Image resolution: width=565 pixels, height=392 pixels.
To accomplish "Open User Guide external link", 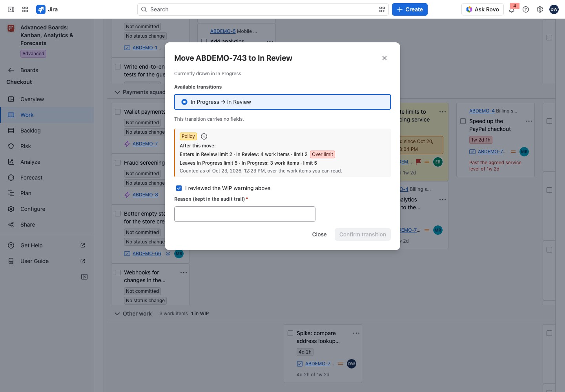I will [x=47, y=261].
